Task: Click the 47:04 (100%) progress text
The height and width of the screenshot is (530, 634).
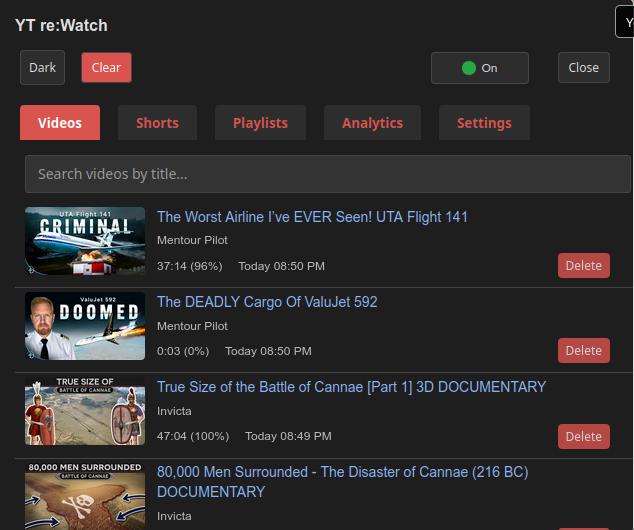Action: pos(193,436)
